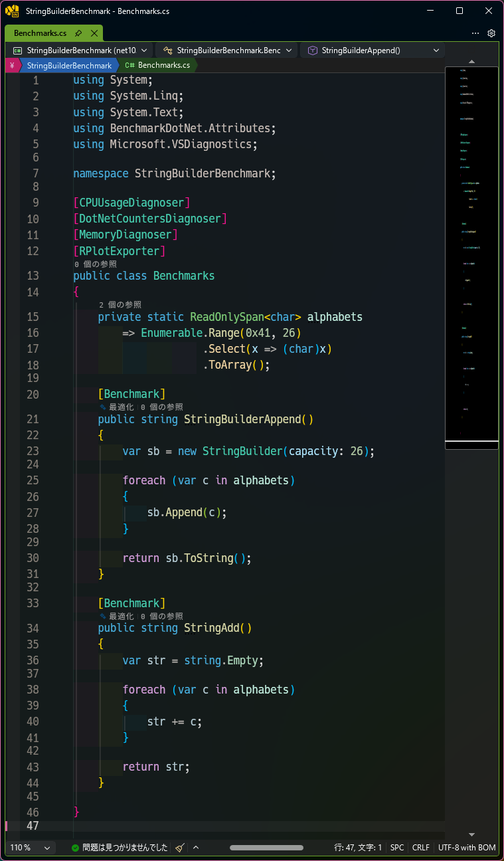This screenshot has width=504, height=861.
Task: Open the 110 % zoom level dropdown
Action: click(30, 848)
